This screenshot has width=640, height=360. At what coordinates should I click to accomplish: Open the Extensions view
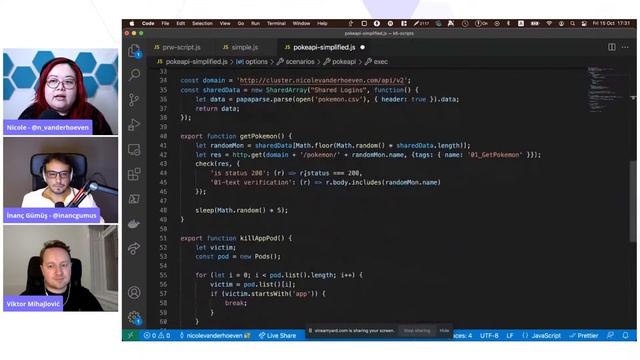134,174
